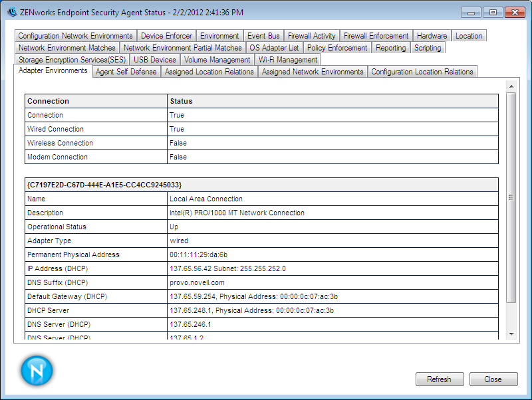Click the round Novell N logo icon
532x400 pixels.
[37, 371]
